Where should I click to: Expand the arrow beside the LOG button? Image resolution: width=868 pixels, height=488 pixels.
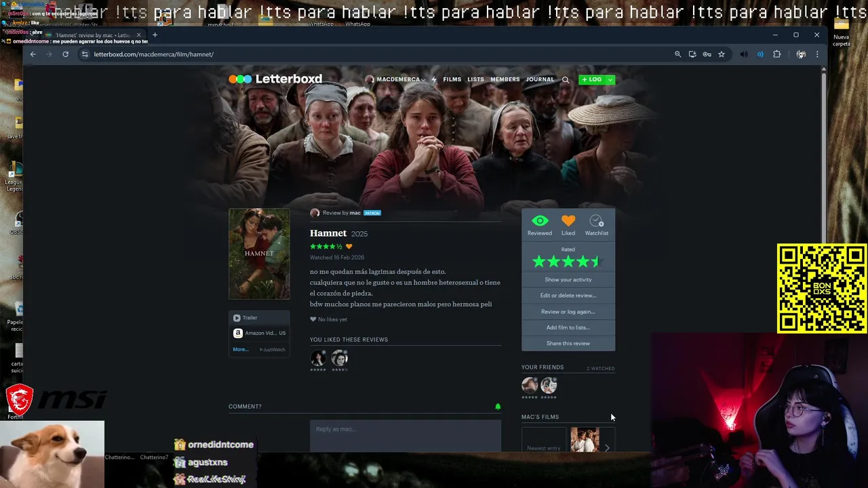[610, 79]
